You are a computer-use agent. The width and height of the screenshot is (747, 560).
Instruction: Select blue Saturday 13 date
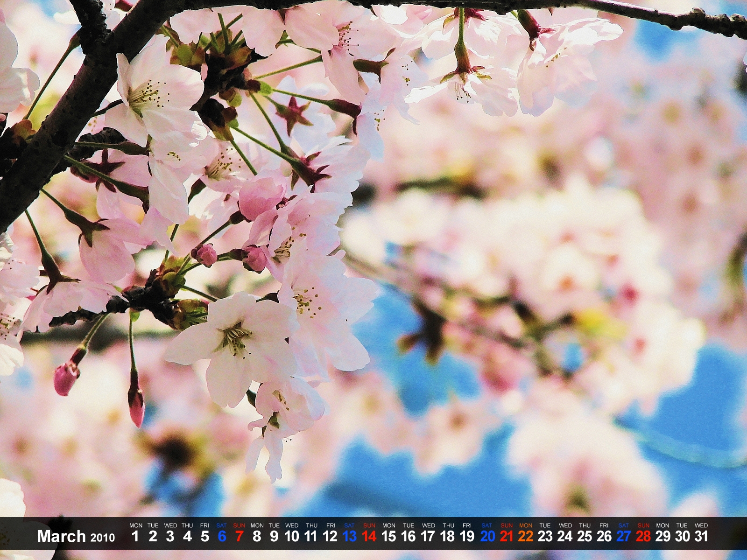pos(349,536)
